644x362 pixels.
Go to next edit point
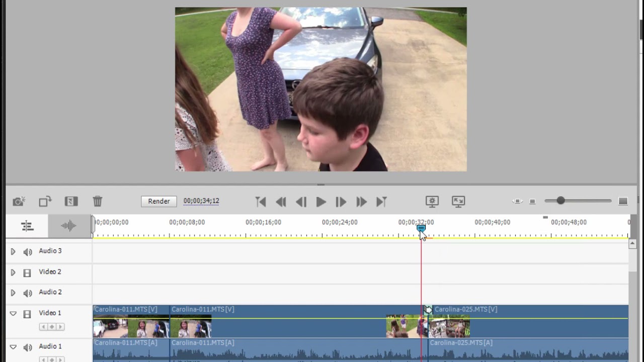(381, 202)
